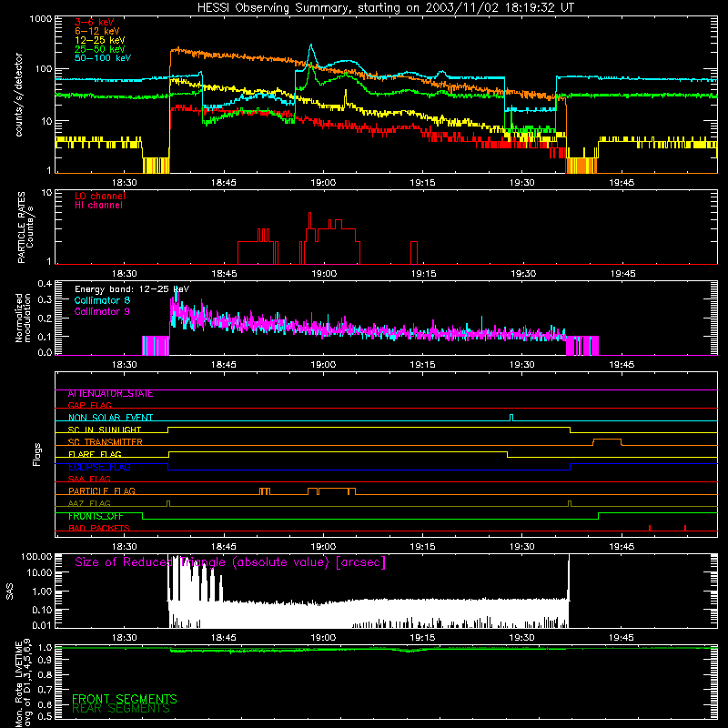
Task: Click the '0.01' tick in SAS panel
Action: click(42, 625)
